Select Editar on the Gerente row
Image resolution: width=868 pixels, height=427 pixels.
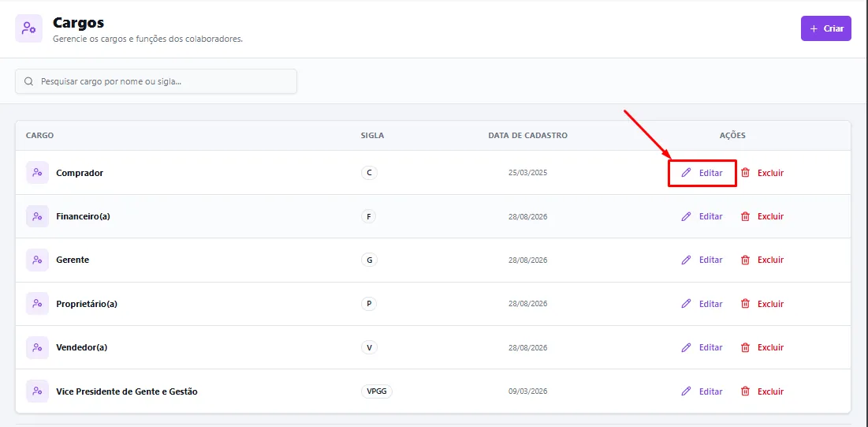(711, 260)
